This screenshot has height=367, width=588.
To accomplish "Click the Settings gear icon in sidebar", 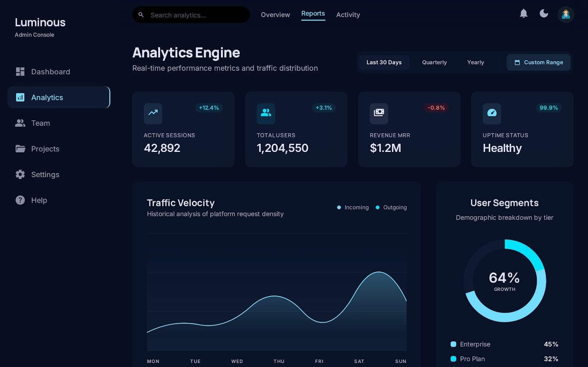I will (x=20, y=174).
